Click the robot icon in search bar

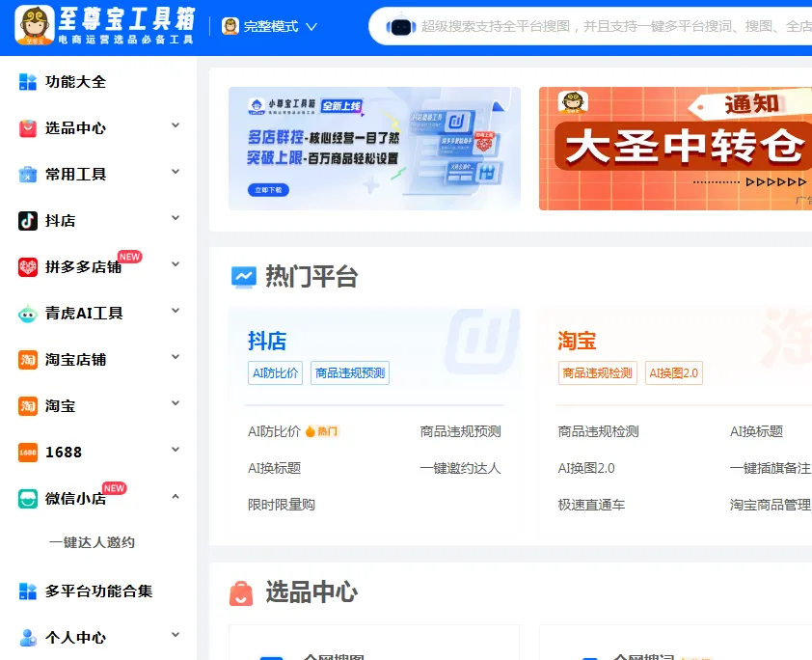pos(401,26)
